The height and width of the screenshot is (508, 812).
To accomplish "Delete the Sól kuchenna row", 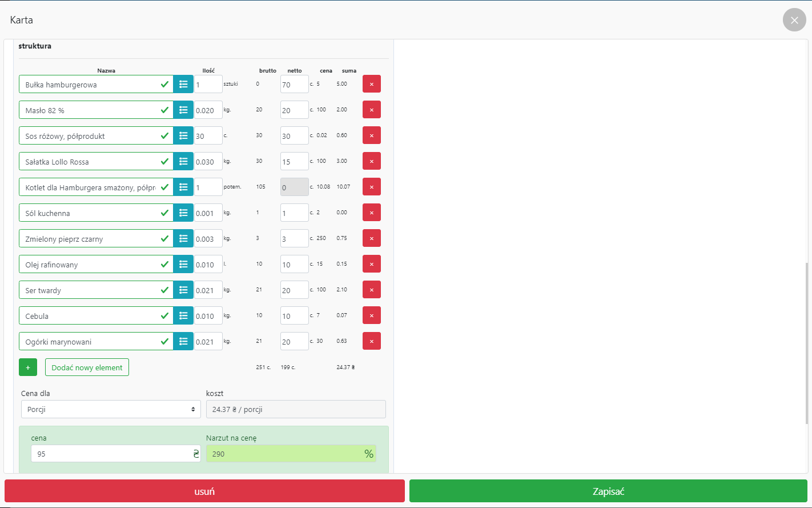I will (371, 213).
